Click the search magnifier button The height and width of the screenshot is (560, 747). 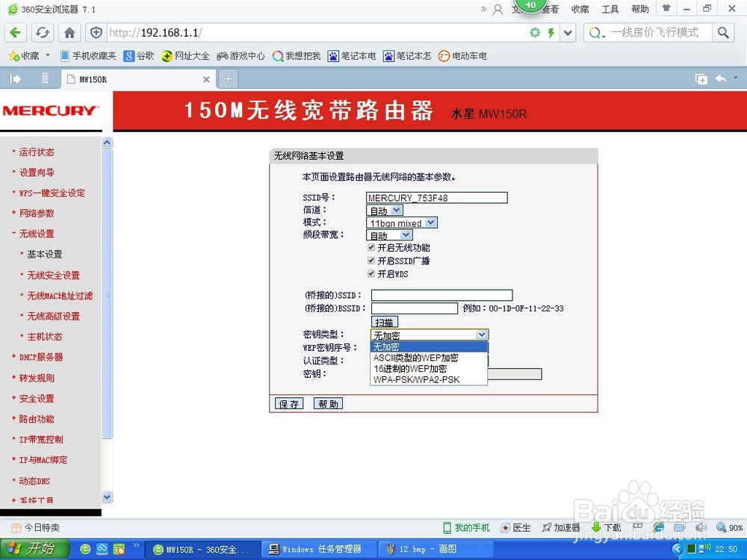723,32
